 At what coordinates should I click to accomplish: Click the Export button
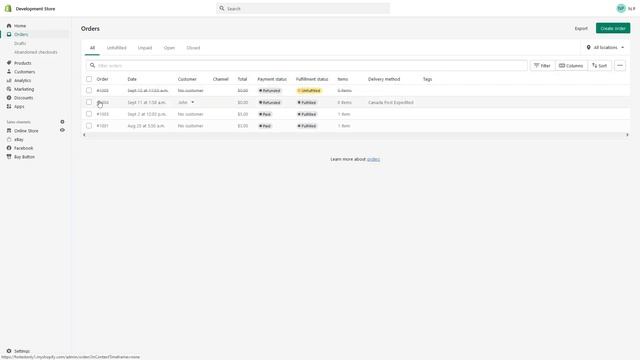pyautogui.click(x=581, y=28)
